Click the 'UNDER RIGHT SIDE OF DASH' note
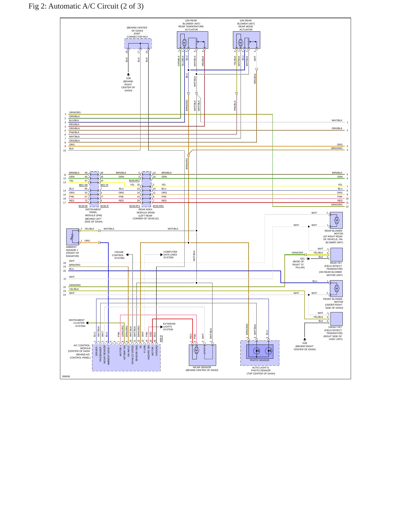 click(334, 306)
